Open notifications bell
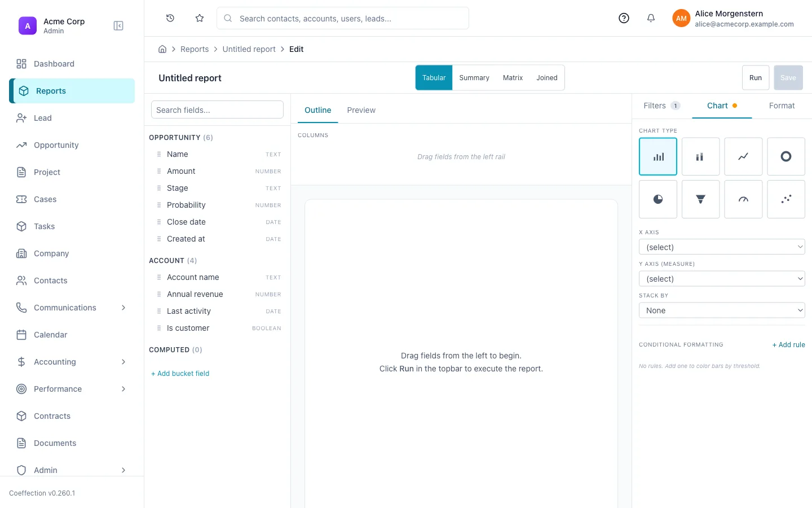The image size is (812, 508). pos(651,18)
